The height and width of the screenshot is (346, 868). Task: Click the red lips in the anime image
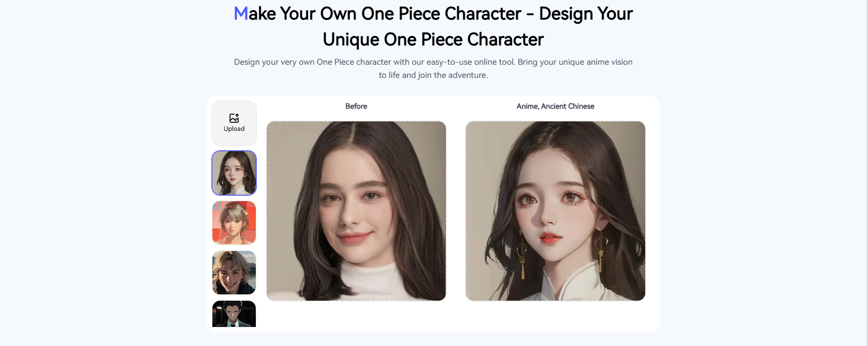[550, 238]
